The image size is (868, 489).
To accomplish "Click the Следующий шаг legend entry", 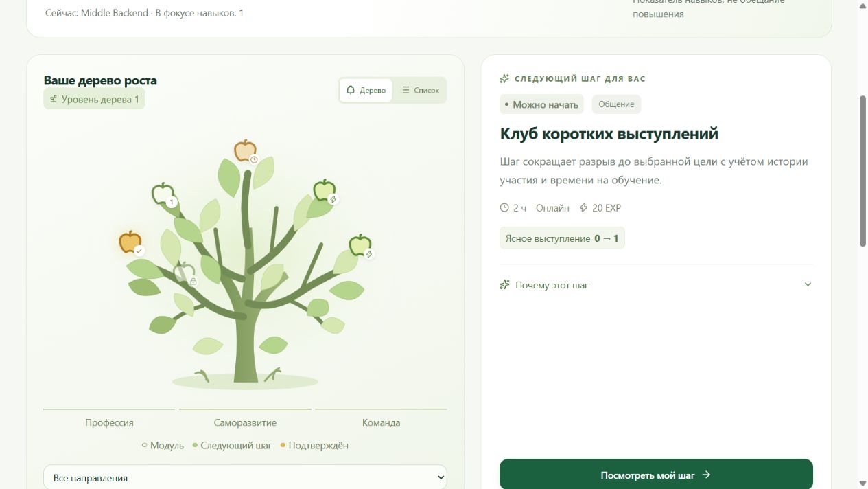I will pyautogui.click(x=232, y=445).
